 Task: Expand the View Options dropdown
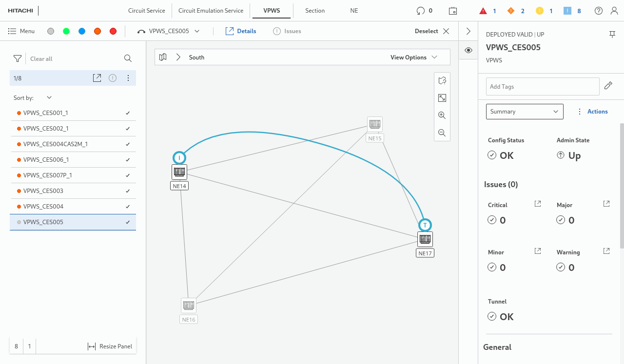click(x=413, y=57)
